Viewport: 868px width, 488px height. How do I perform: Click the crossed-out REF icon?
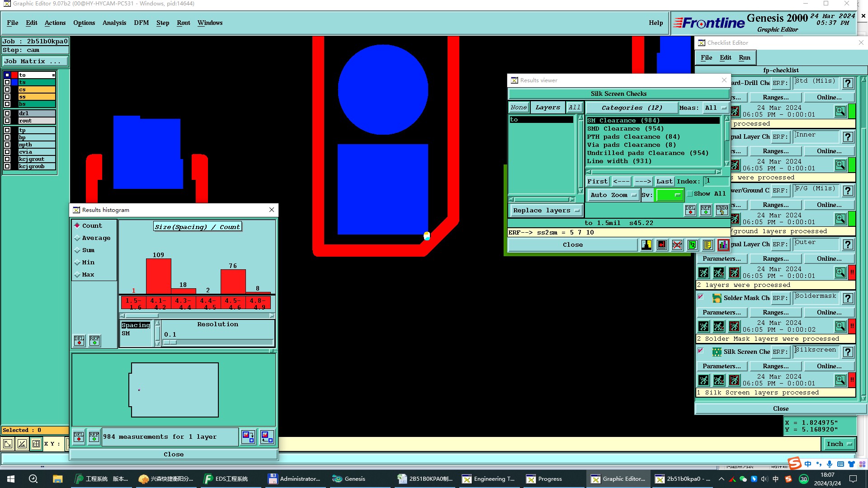tap(677, 245)
